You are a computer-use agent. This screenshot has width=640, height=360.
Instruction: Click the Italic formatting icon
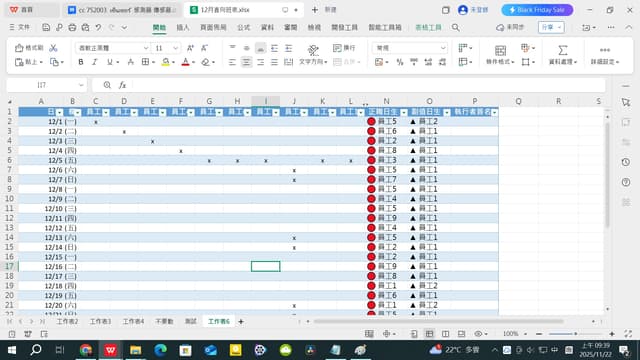pos(95,62)
